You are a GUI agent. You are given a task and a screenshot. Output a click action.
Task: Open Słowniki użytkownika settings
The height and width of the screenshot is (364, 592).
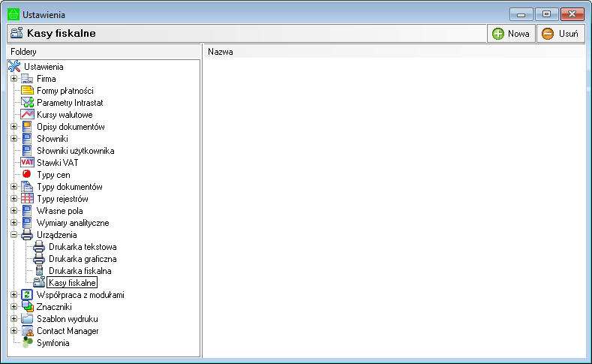(x=75, y=151)
